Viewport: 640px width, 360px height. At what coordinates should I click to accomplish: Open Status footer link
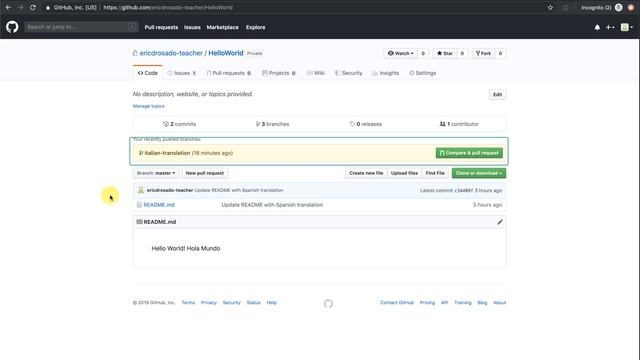point(253,303)
